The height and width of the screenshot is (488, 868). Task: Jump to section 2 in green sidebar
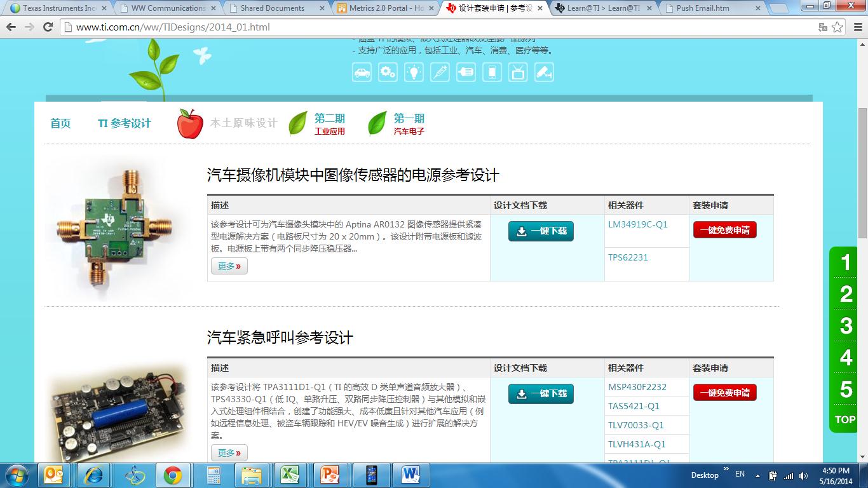pos(846,294)
